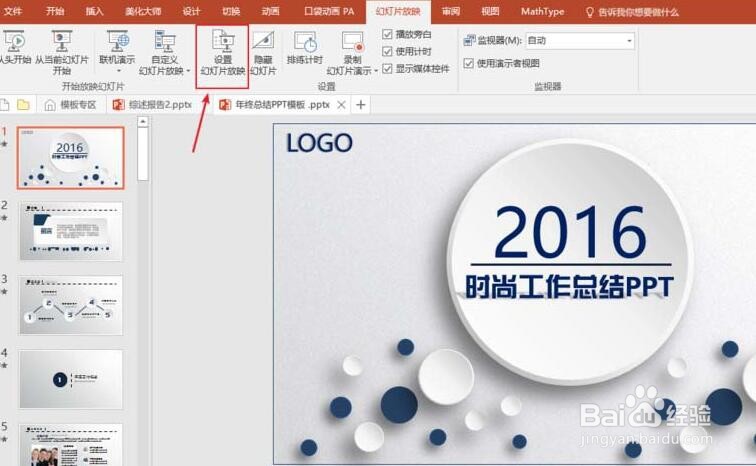Image resolution: width=756 pixels, height=466 pixels.
Task: Expand 自定义幻灯片放映 dropdown arrow
Action: (x=189, y=71)
